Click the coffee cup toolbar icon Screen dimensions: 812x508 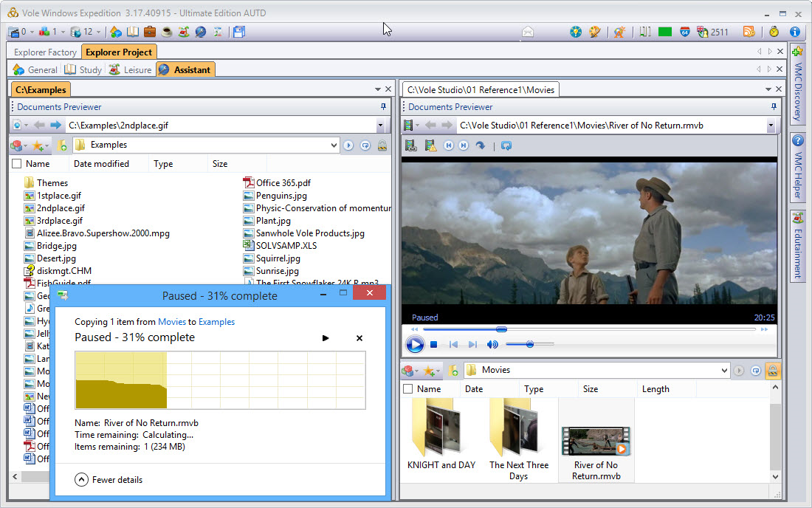pos(167,32)
